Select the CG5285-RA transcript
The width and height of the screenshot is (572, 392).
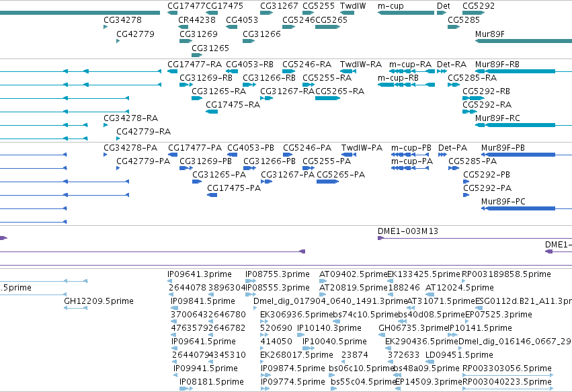[x=454, y=85]
